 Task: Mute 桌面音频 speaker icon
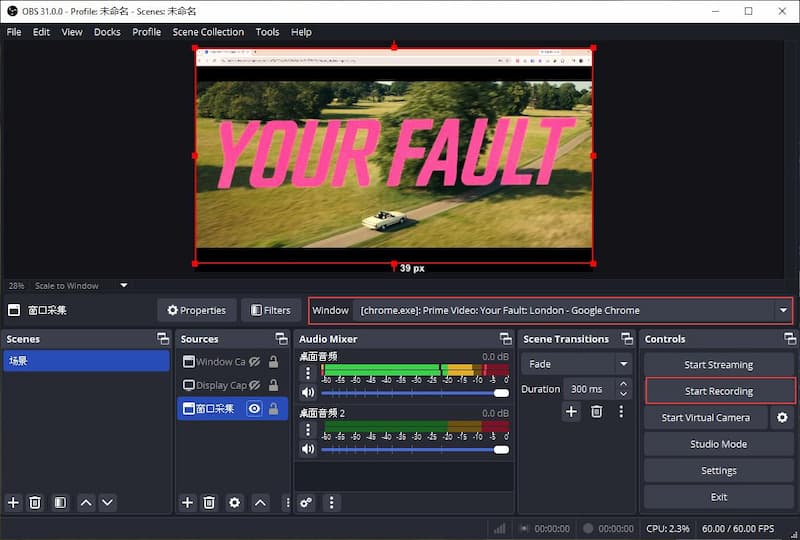point(308,392)
